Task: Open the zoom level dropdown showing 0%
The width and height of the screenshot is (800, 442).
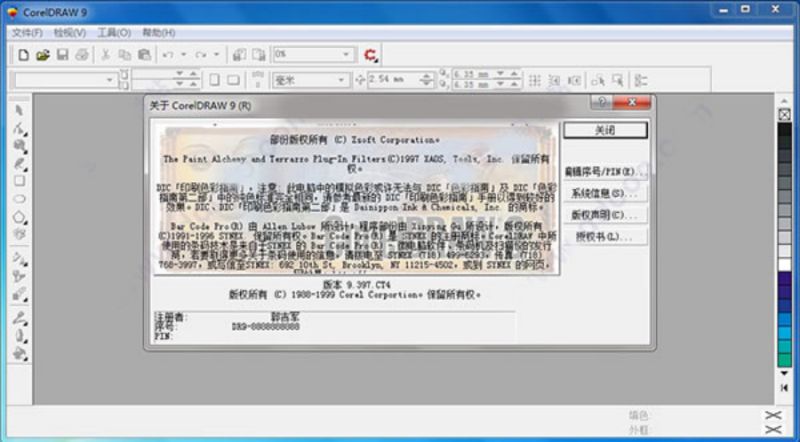Action: click(346, 54)
